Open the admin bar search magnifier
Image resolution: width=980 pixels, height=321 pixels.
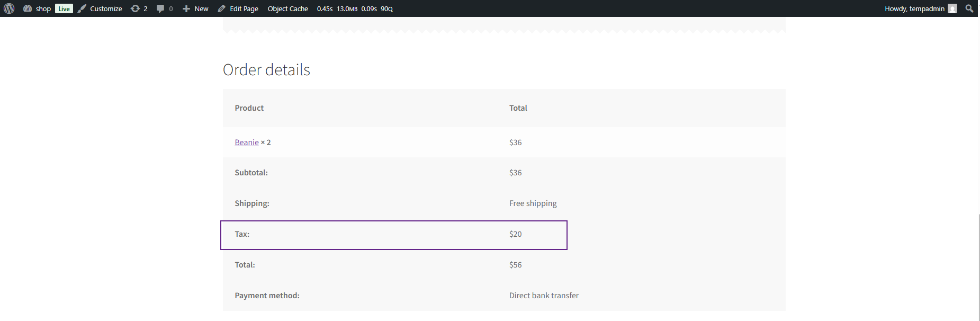(x=969, y=8)
